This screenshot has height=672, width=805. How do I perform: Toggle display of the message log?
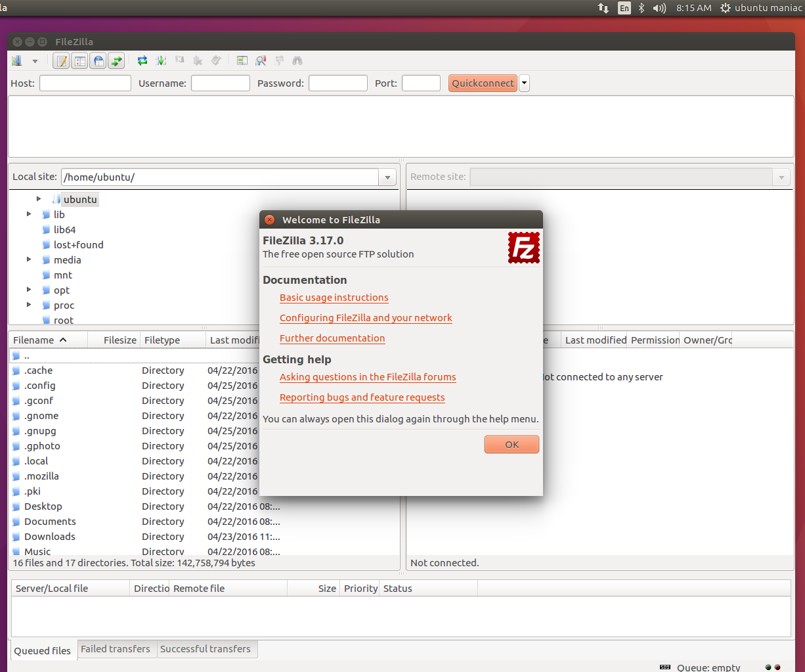pyautogui.click(x=62, y=61)
